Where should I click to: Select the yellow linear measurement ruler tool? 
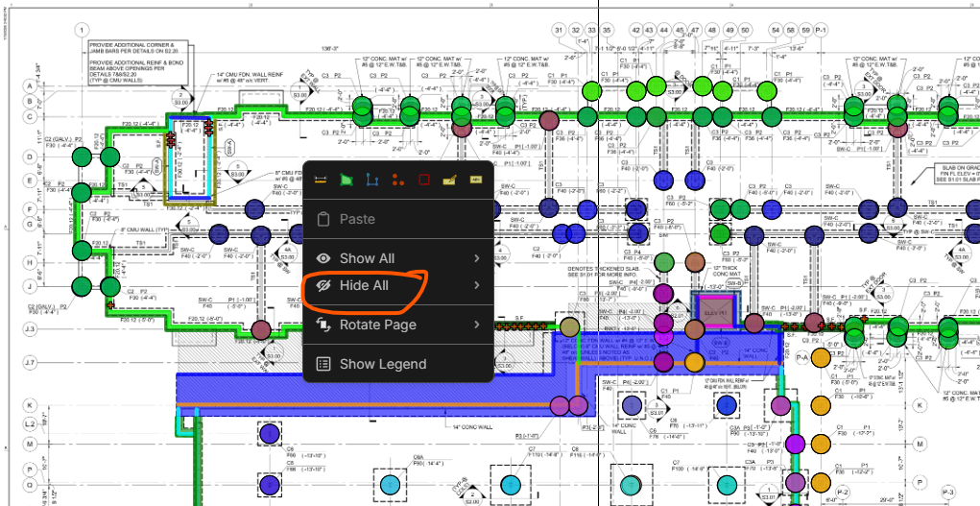tap(322, 180)
